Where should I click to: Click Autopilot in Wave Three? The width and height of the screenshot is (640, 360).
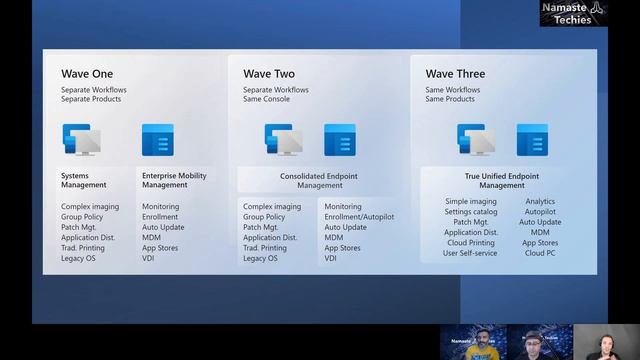(540, 212)
